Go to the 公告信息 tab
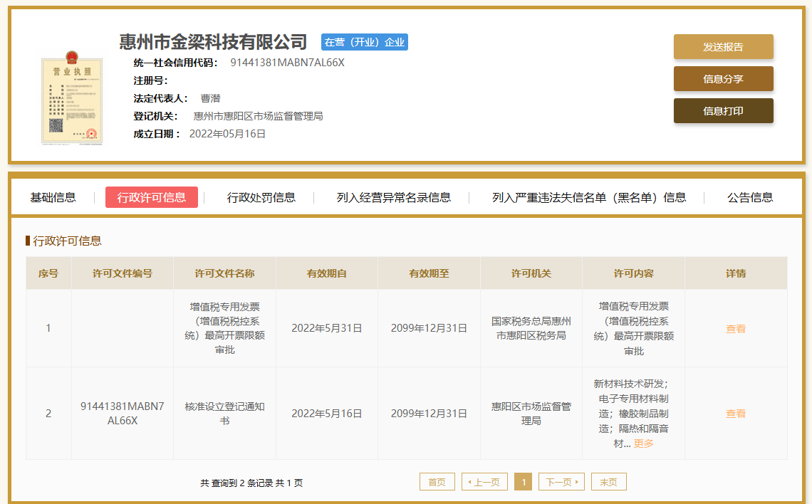The width and height of the screenshot is (812, 504). tap(750, 198)
